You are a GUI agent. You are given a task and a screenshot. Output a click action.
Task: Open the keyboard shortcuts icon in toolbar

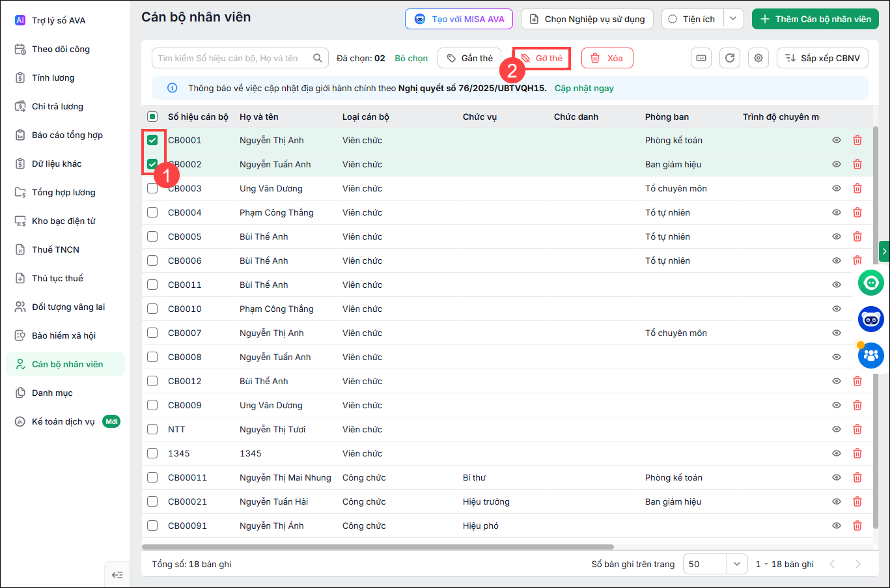coord(701,58)
